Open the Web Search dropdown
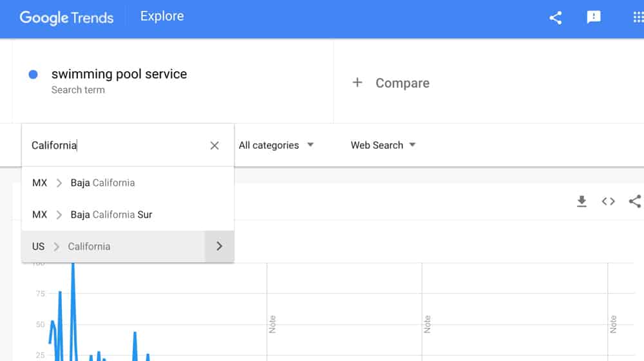644x361 pixels. coord(383,145)
